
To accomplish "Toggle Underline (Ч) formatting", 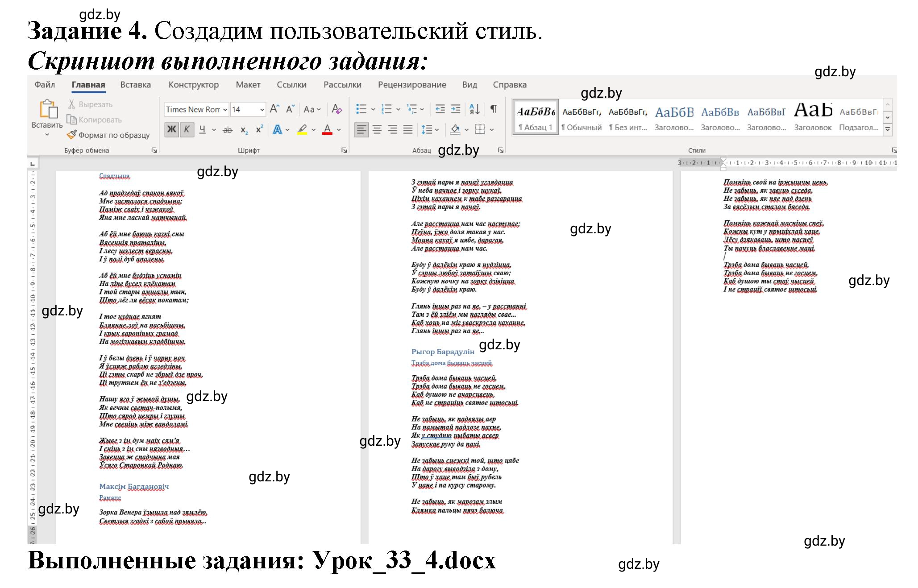I will (202, 130).
